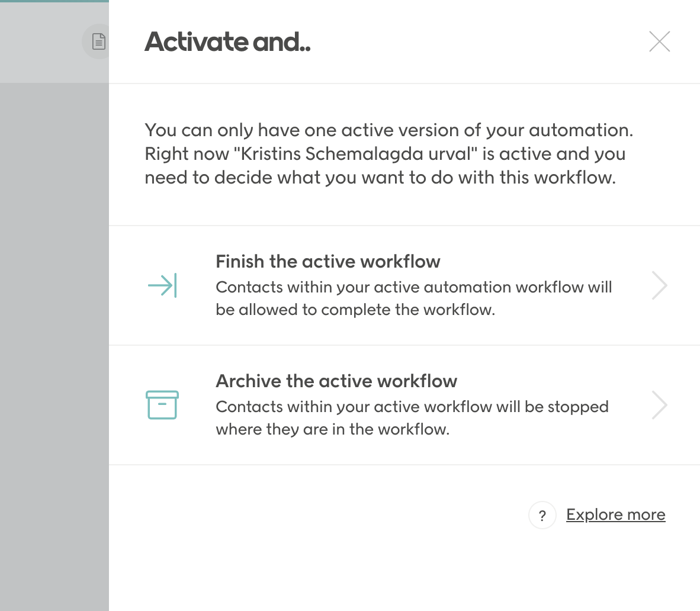Click the finish workflow description text
The height and width of the screenshot is (611, 700).
point(414,298)
